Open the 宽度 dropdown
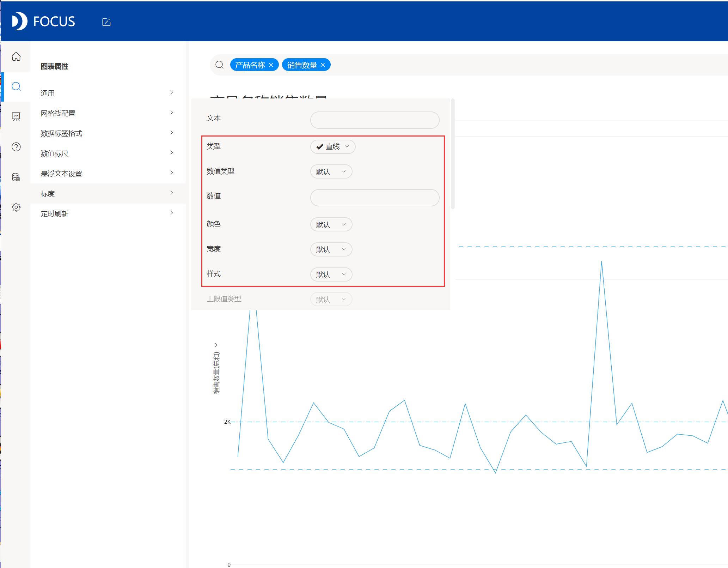 click(x=331, y=249)
